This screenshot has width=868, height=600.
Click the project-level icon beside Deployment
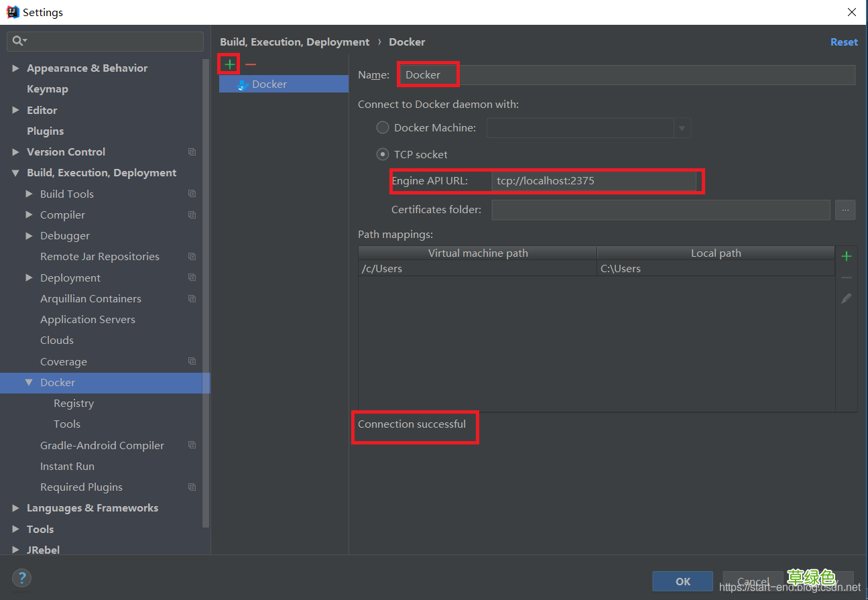(192, 278)
